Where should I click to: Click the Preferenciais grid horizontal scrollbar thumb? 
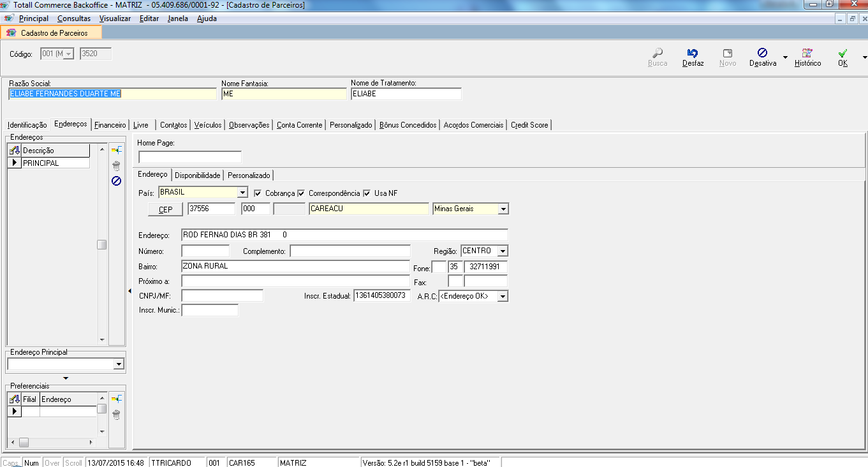point(24,442)
